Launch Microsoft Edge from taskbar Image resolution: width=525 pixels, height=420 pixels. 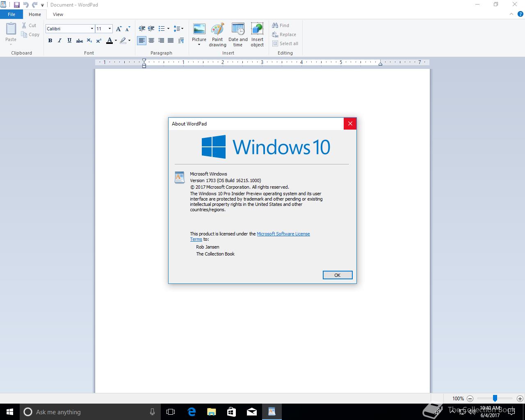[x=192, y=412]
